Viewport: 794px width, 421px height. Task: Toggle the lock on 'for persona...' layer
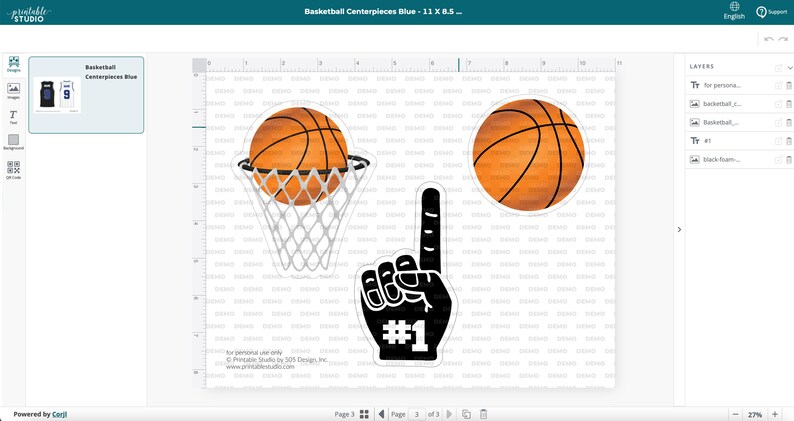(778, 86)
